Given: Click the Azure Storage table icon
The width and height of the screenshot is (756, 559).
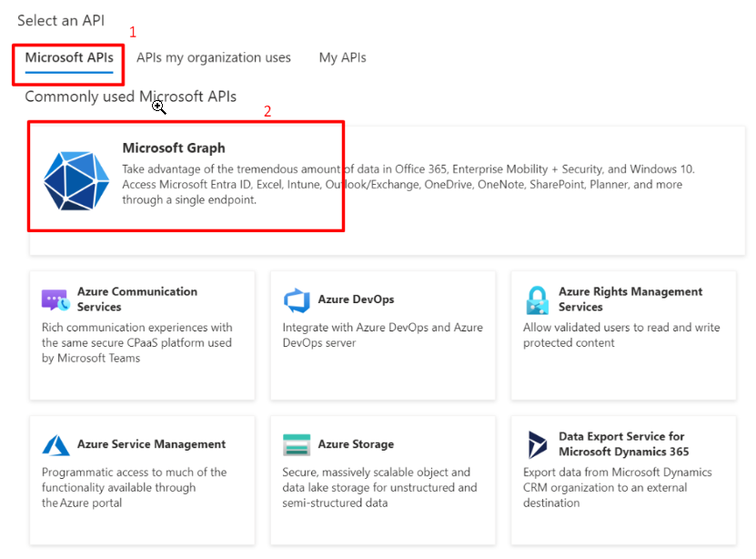Looking at the screenshot, I should point(297,444).
